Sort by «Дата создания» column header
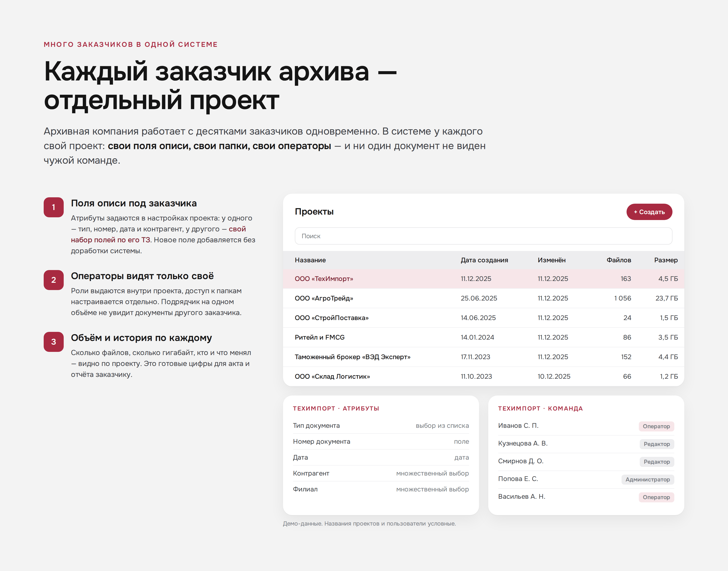This screenshot has height=571, width=728. pyautogui.click(x=484, y=260)
